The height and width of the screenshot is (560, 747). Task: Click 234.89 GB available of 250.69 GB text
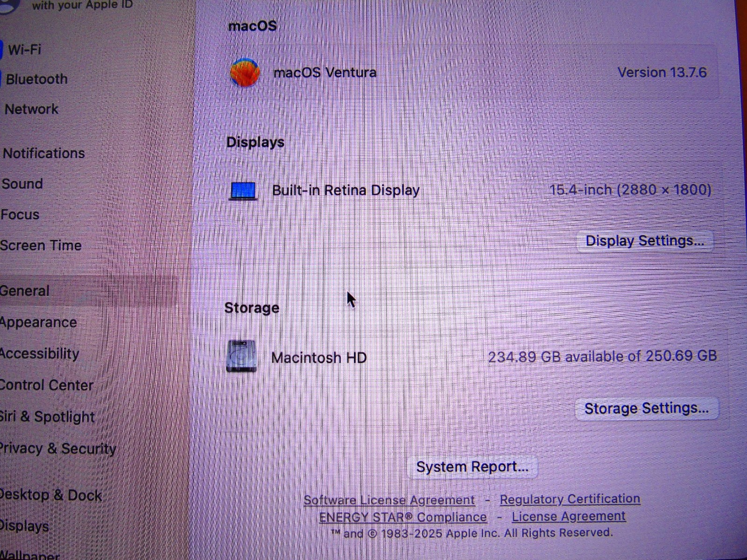[602, 357]
